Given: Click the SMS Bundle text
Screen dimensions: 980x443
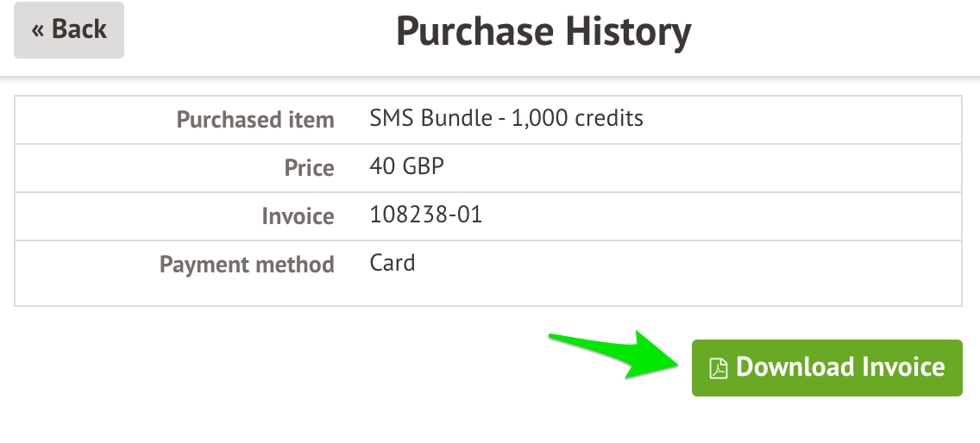Looking at the screenshot, I should 430,118.
